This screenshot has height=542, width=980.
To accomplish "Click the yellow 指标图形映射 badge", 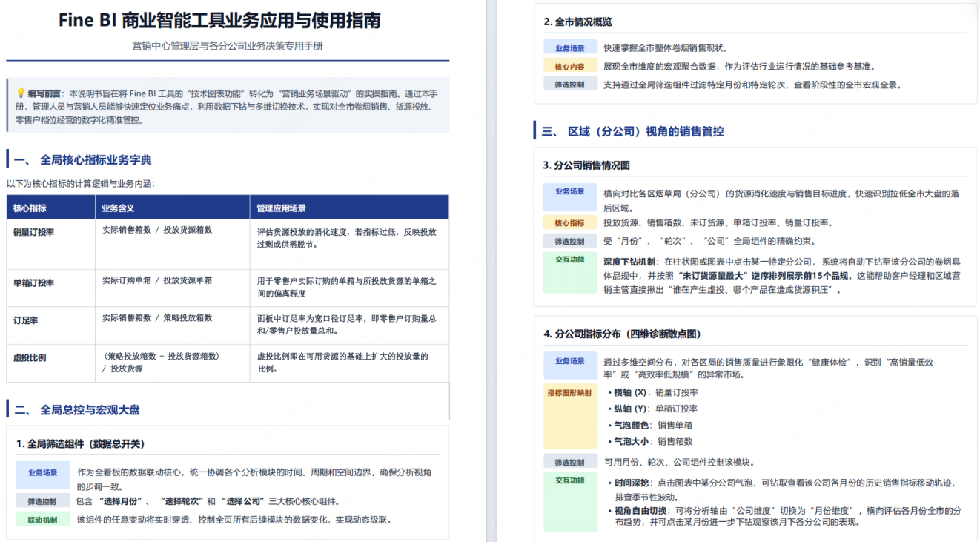I will [570, 392].
